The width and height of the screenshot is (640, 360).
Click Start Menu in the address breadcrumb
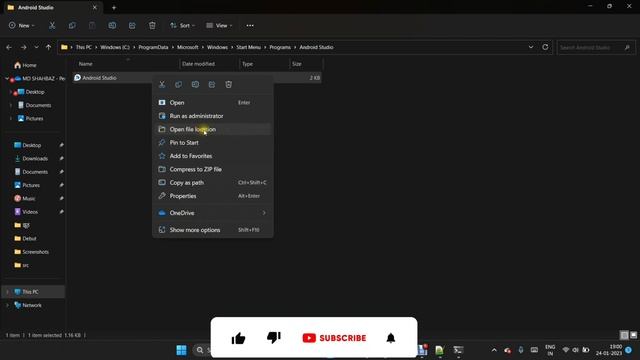pyautogui.click(x=248, y=47)
